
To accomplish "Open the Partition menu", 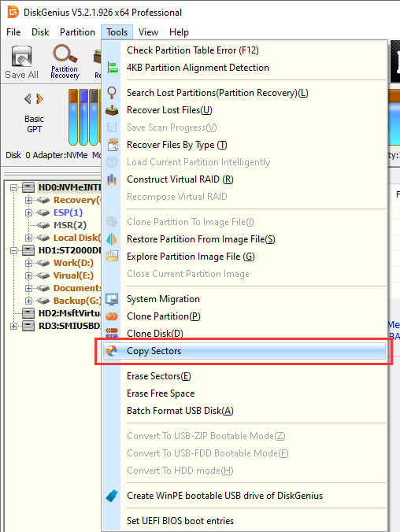I will tap(77, 32).
